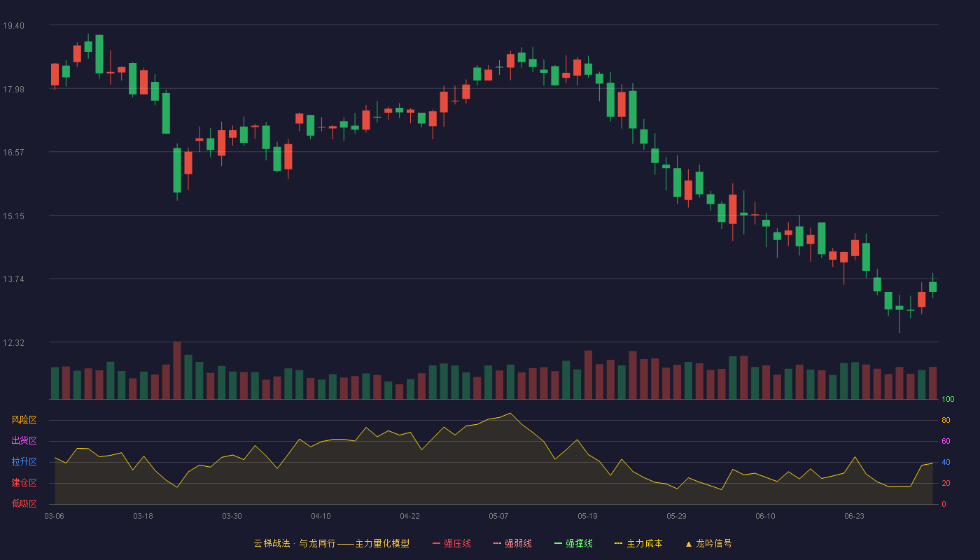
Task: Click the 06-23 date label
Action: 854,516
